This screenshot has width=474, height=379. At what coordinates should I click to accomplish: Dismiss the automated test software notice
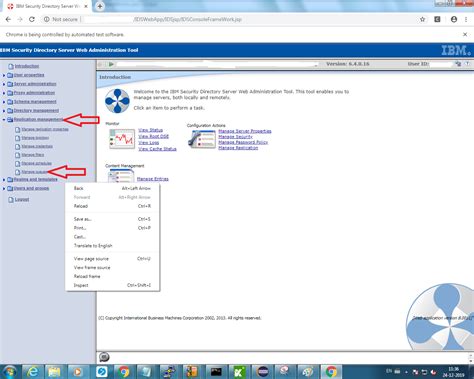465,34
